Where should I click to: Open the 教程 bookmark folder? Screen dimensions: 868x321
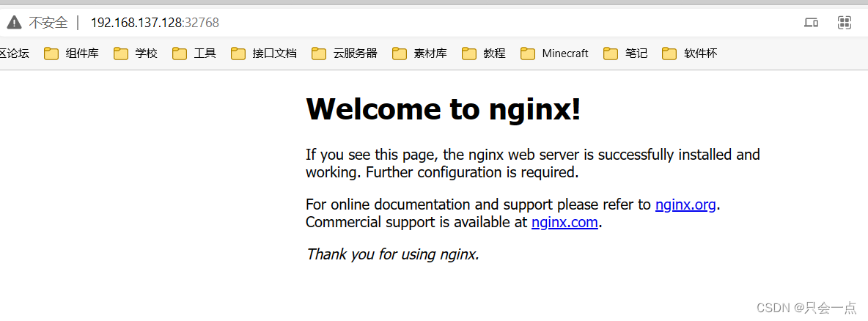tap(484, 53)
